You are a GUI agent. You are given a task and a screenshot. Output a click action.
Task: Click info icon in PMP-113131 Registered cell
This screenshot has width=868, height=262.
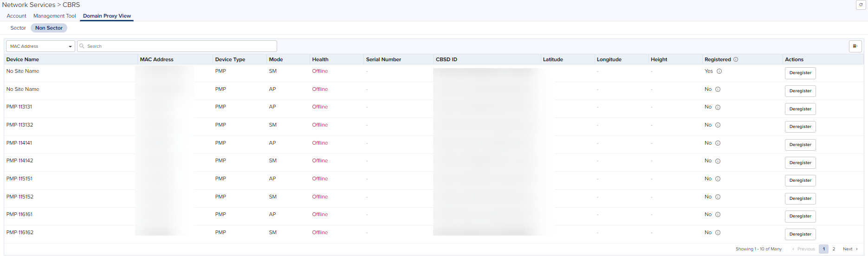tap(718, 107)
